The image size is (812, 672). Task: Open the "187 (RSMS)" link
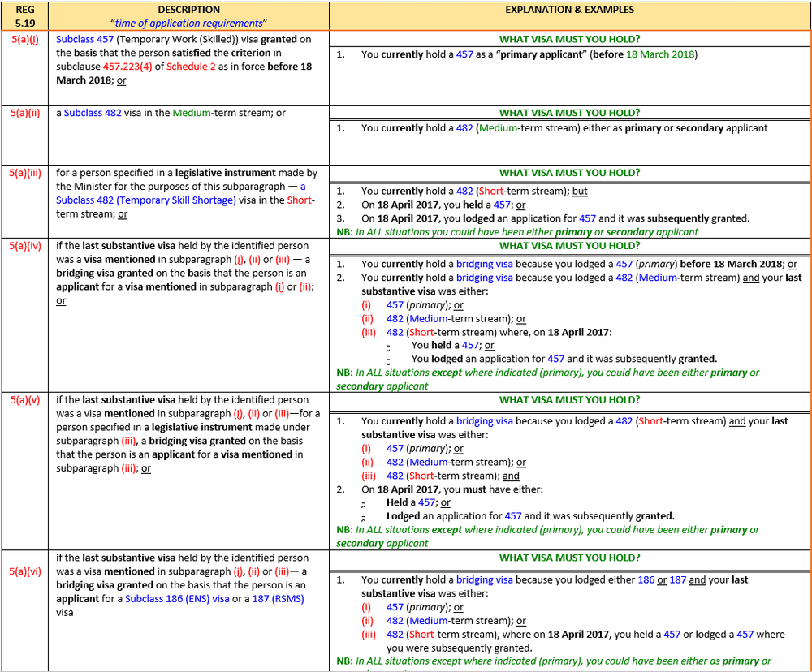[278, 599]
